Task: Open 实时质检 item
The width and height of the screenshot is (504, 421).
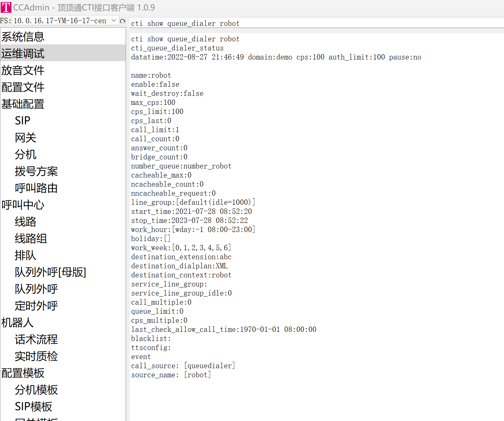Action: click(x=36, y=356)
